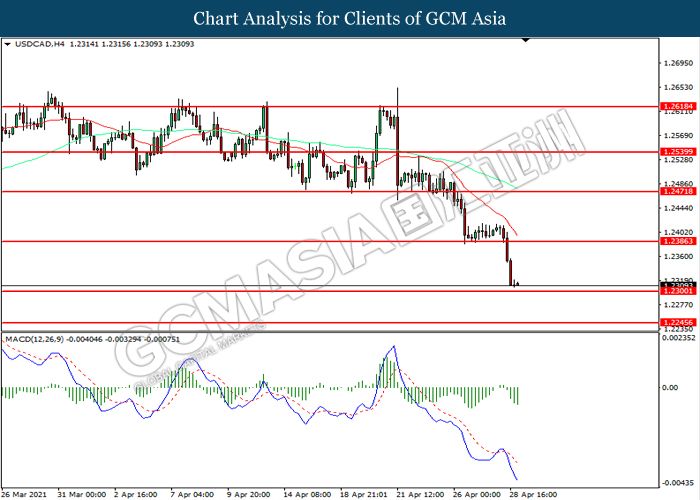
Task: Click the 21 Apr 12:00 time label
Action: pyautogui.click(x=421, y=495)
